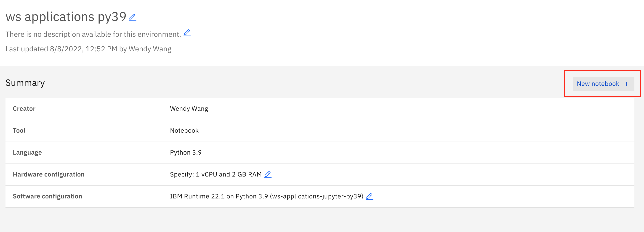Click the New notebook button
Screen dimensions: 644x232
(603, 84)
